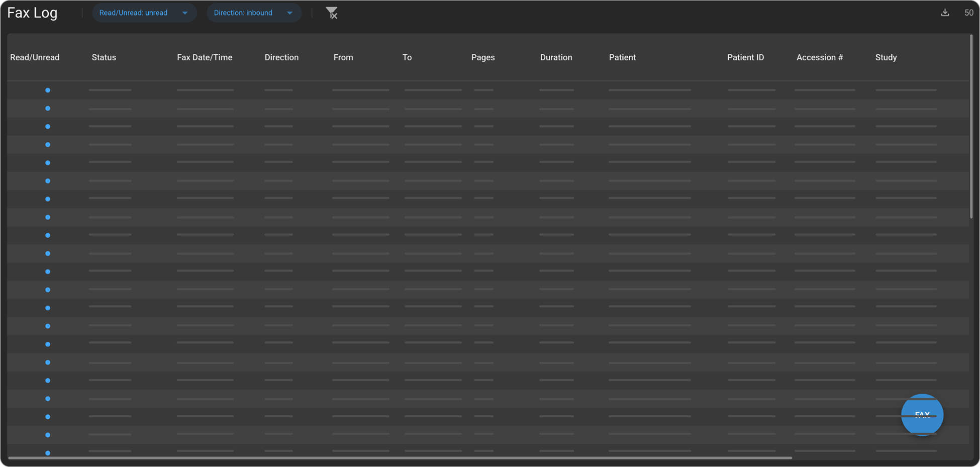980x467 pixels.
Task: Click the blue FAX floating button
Action: coord(922,415)
